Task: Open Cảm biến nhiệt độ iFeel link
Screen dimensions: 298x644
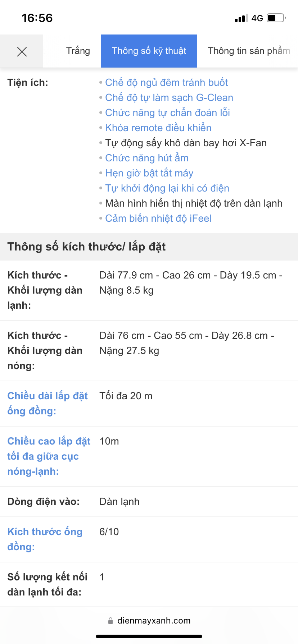Action: [x=158, y=218]
